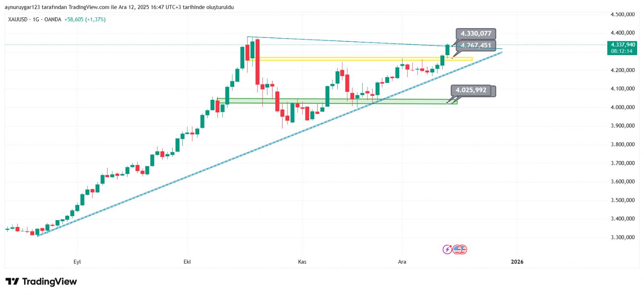Click the +58,605 (+1,37%) change value
This screenshot has width=644, height=295.
point(85,19)
